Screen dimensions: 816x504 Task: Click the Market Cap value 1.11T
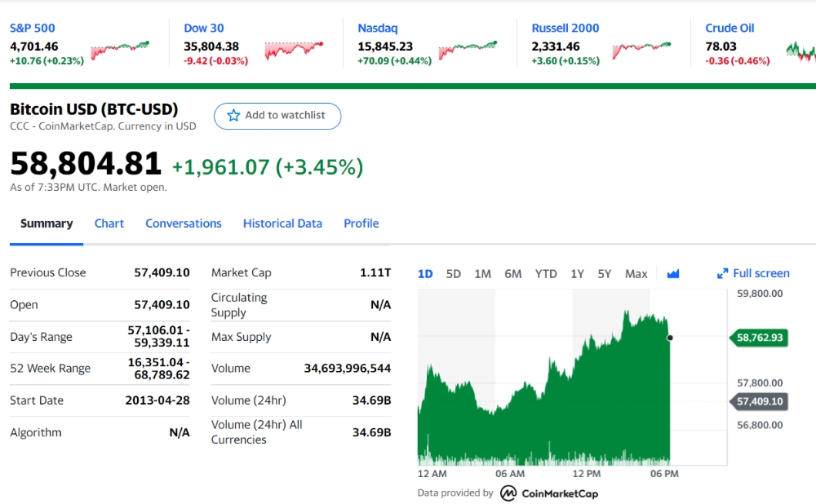[375, 272]
